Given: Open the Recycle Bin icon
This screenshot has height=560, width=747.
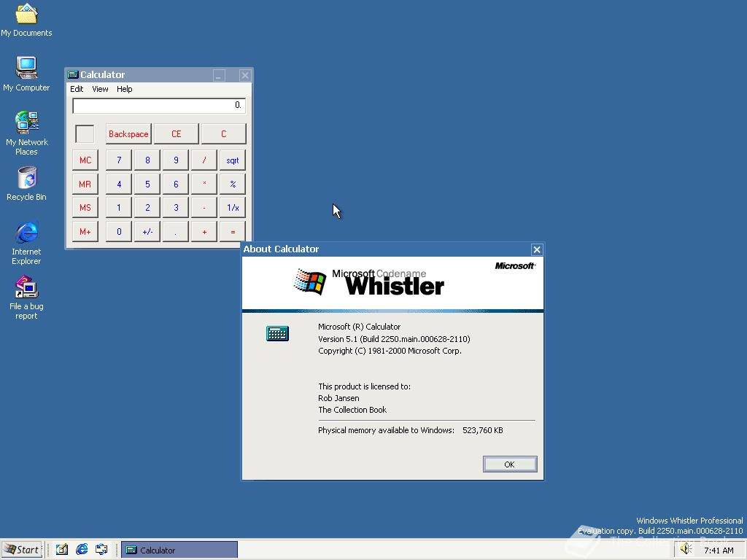Looking at the screenshot, I should point(26,184).
